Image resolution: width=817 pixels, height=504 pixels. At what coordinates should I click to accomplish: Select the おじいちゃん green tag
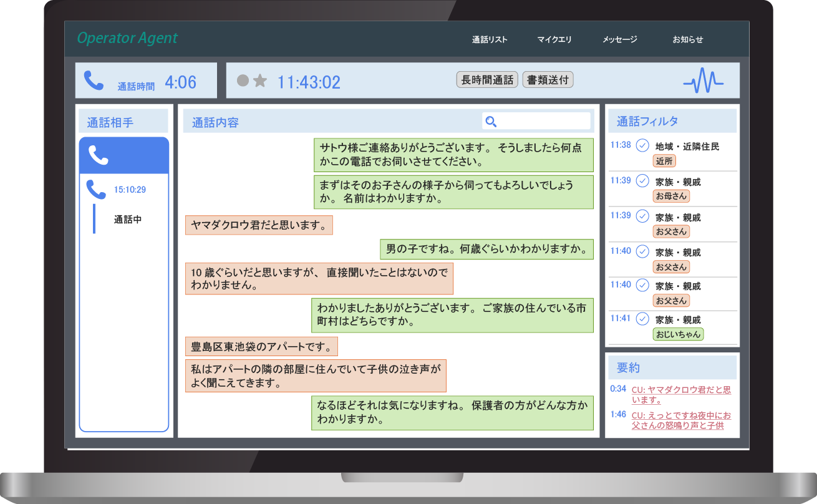[x=678, y=334]
